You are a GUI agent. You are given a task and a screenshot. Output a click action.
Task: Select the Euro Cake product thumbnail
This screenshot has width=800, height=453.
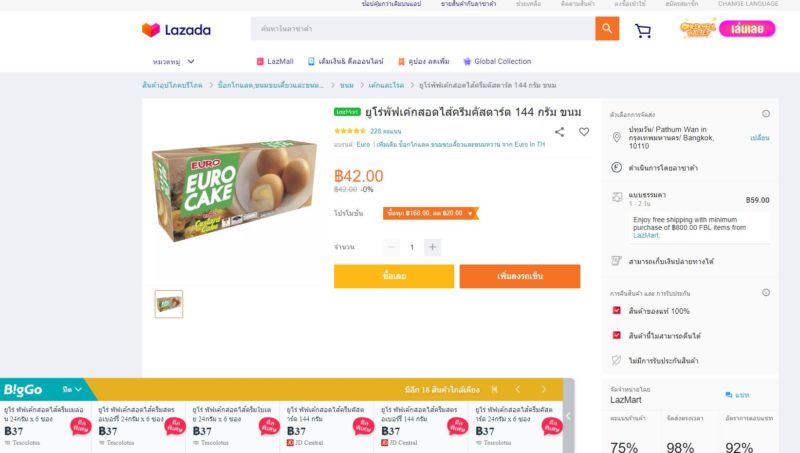tap(169, 304)
